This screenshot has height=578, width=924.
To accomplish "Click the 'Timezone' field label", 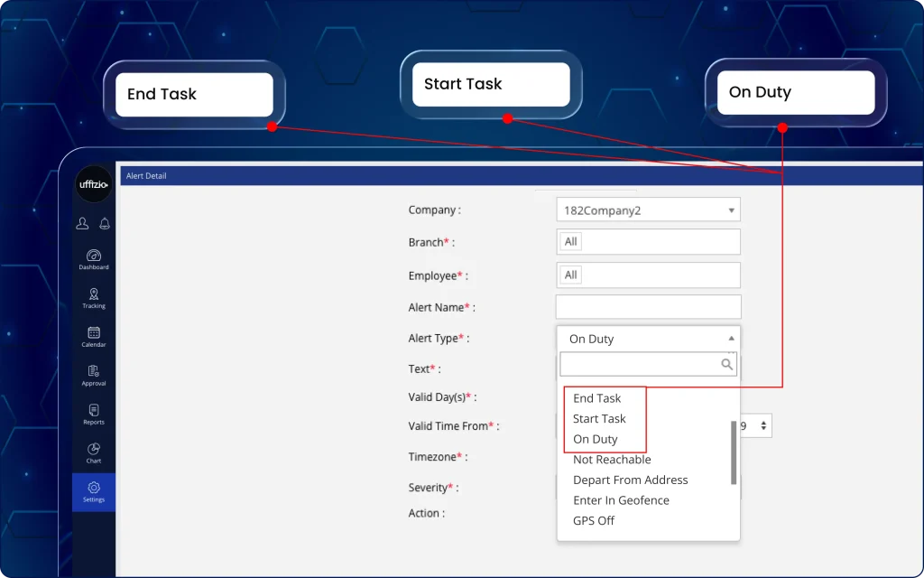I will click(438, 457).
